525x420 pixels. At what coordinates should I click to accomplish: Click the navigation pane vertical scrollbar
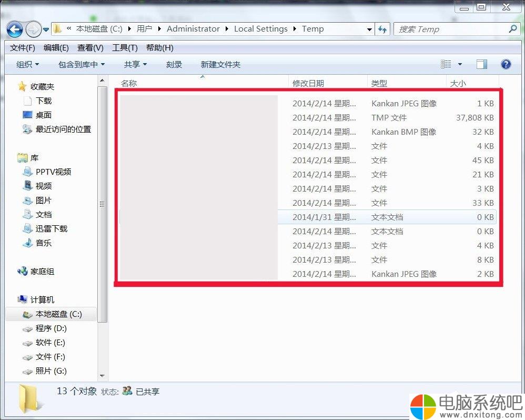103,204
